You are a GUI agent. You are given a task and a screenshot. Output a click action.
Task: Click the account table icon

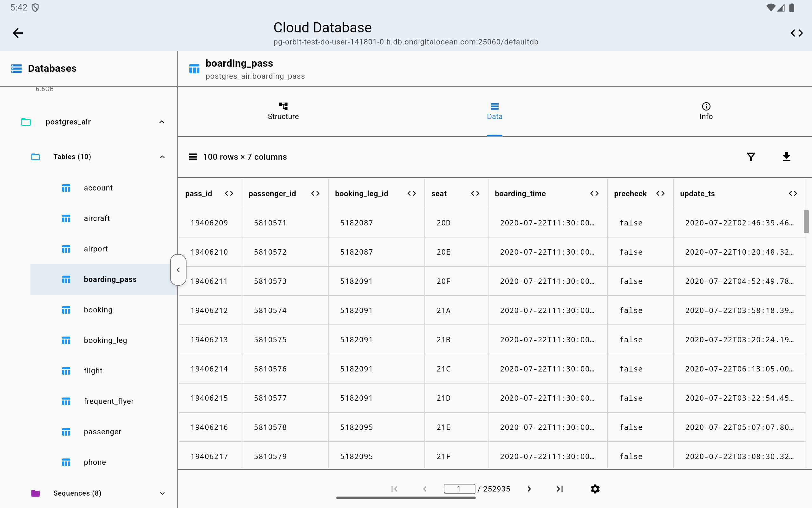tap(66, 188)
